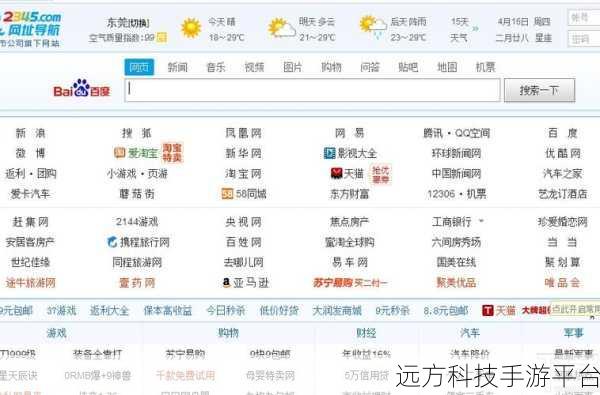Image resolution: width=600 pixels, height=395 pixels.
Task: Click 大润发商城 in promo bar
Action: [x=337, y=310]
